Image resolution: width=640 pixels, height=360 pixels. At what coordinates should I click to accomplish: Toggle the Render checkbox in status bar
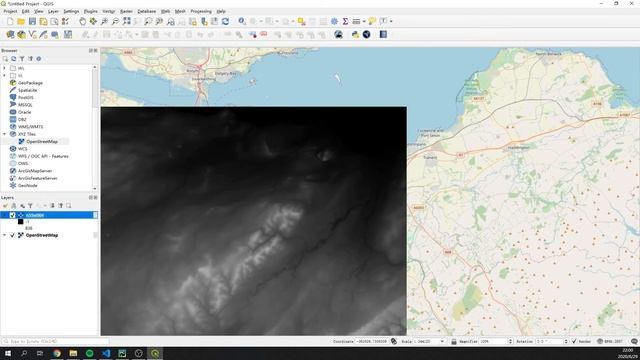574,341
